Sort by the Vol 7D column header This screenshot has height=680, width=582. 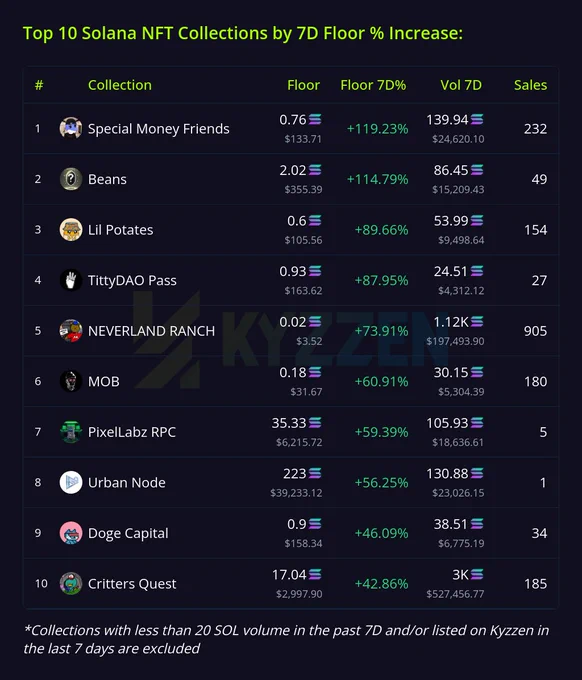[x=461, y=85]
